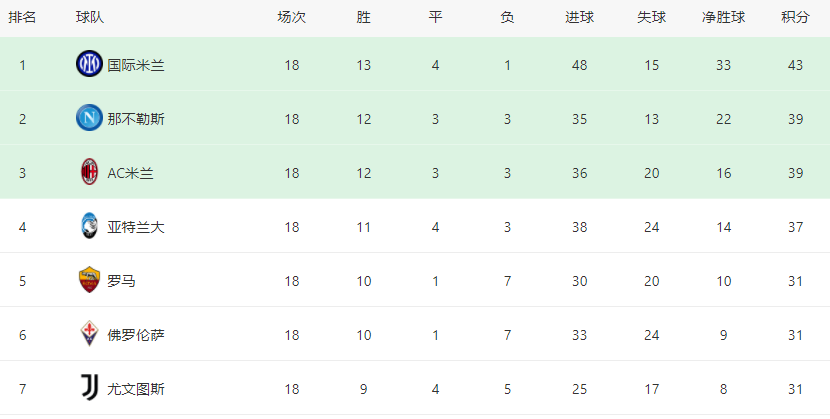Viewport: 830px width, 419px height.
Task: Open the 亚特兰大 team name
Action: (x=136, y=227)
